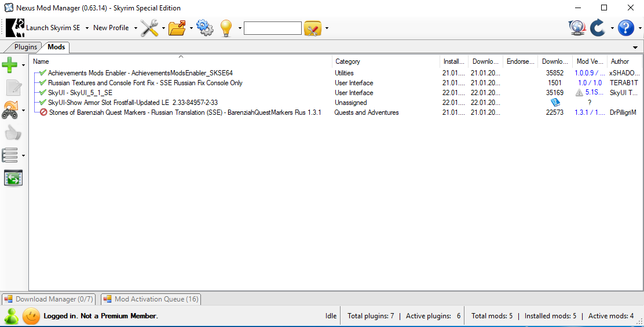Expand the open folder dropdown arrow
The width and height of the screenshot is (644, 327).
tap(191, 28)
